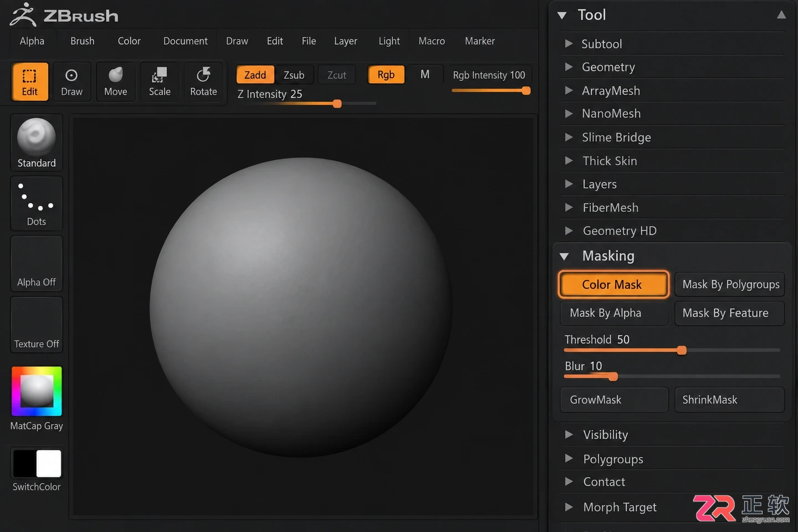Choose the Rotate tool
The height and width of the screenshot is (532, 798).
(x=203, y=81)
